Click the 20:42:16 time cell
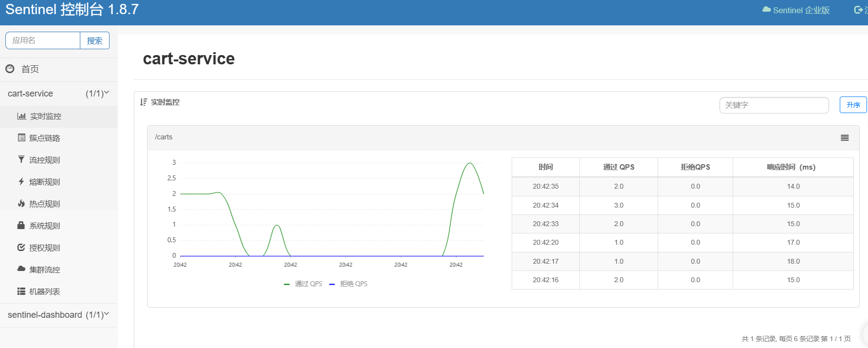The height and width of the screenshot is (348, 868). (x=546, y=280)
